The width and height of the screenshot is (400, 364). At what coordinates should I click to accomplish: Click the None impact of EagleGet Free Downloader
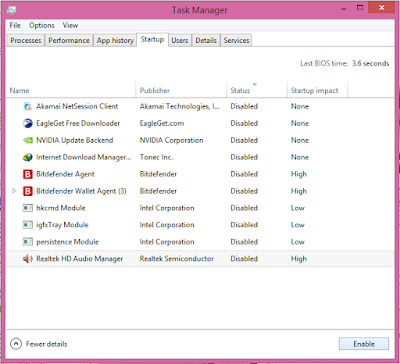tap(300, 123)
